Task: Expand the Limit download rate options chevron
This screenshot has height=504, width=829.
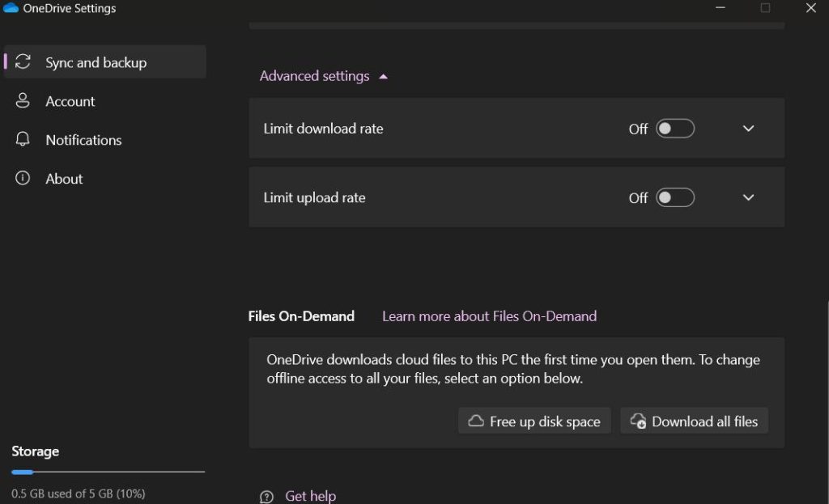Action: 748,129
